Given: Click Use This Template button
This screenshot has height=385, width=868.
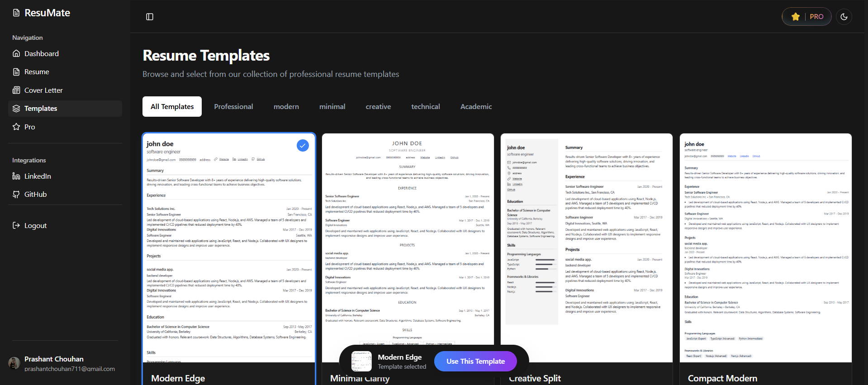Looking at the screenshot, I should tap(475, 361).
